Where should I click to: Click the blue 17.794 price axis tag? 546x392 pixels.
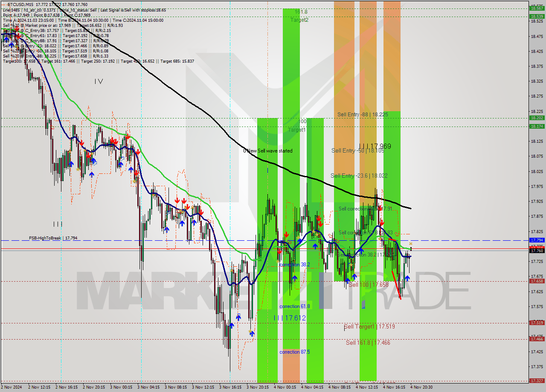(536, 240)
